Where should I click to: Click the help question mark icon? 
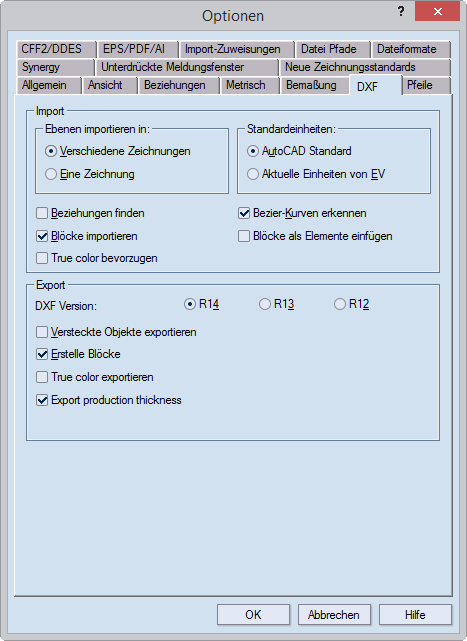401,11
